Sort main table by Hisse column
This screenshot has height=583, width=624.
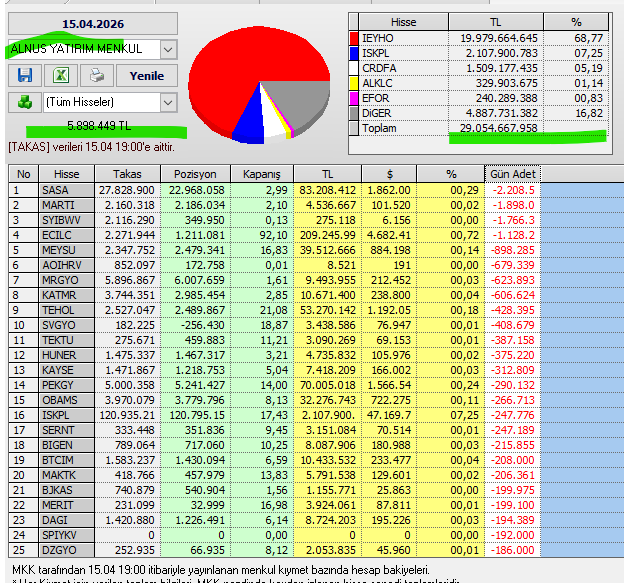click(66, 174)
